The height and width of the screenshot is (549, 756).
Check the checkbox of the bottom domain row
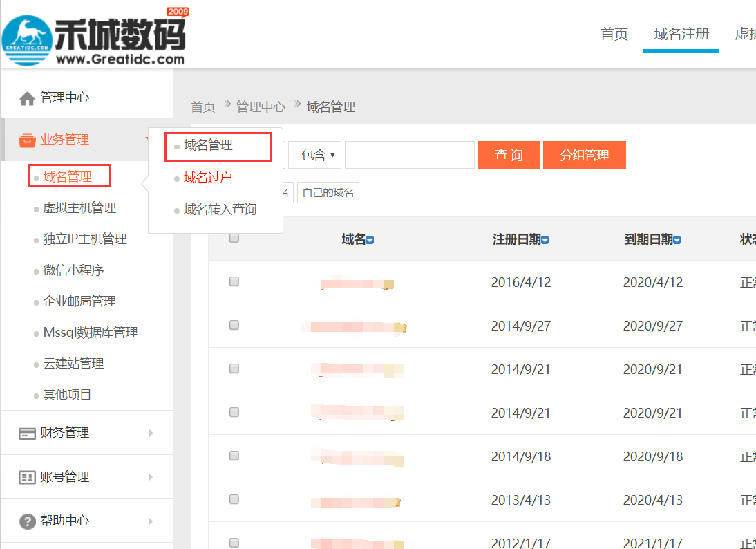pyautogui.click(x=234, y=543)
